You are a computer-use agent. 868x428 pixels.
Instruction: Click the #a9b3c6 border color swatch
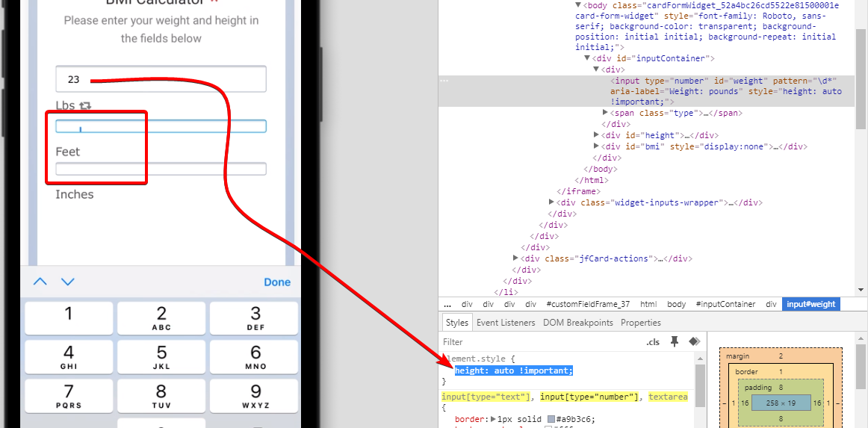(x=551, y=419)
